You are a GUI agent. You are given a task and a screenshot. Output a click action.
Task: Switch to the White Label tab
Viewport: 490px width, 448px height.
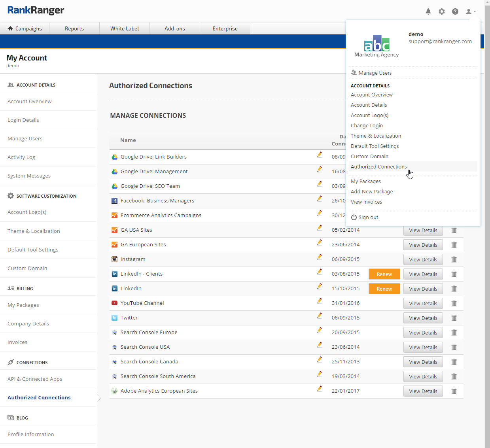pyautogui.click(x=125, y=28)
